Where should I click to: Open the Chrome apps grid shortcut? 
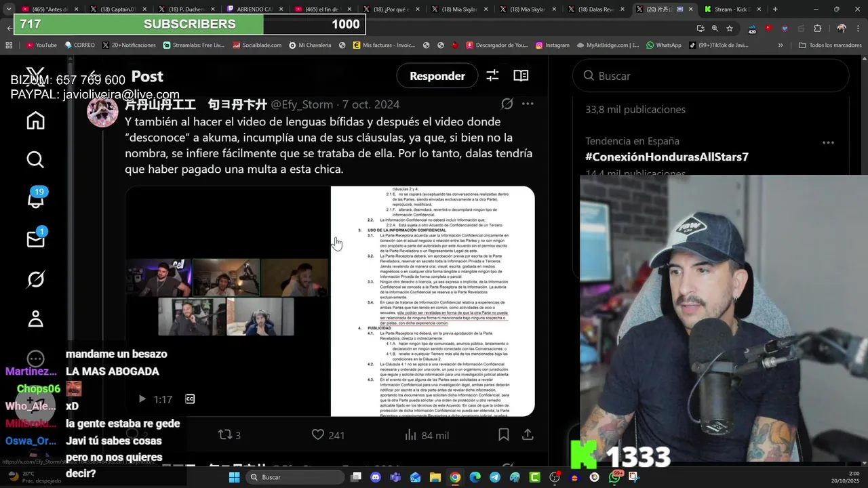pyautogui.click(x=9, y=45)
